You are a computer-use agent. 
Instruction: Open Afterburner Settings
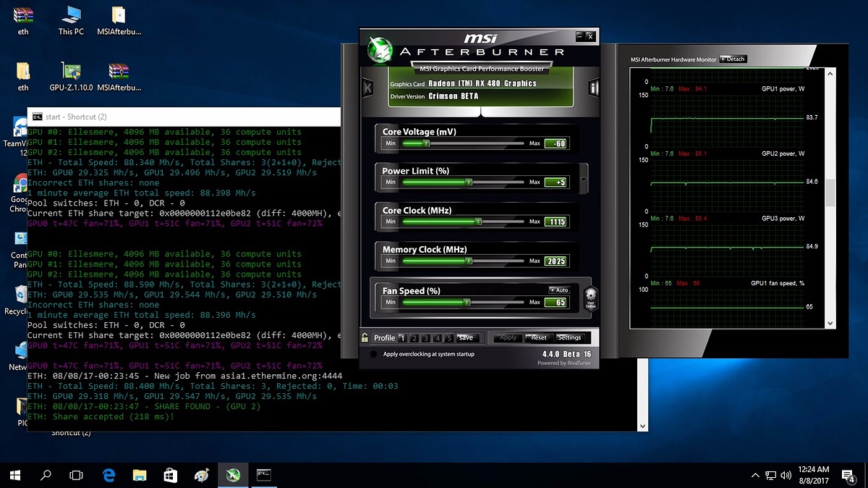(569, 337)
